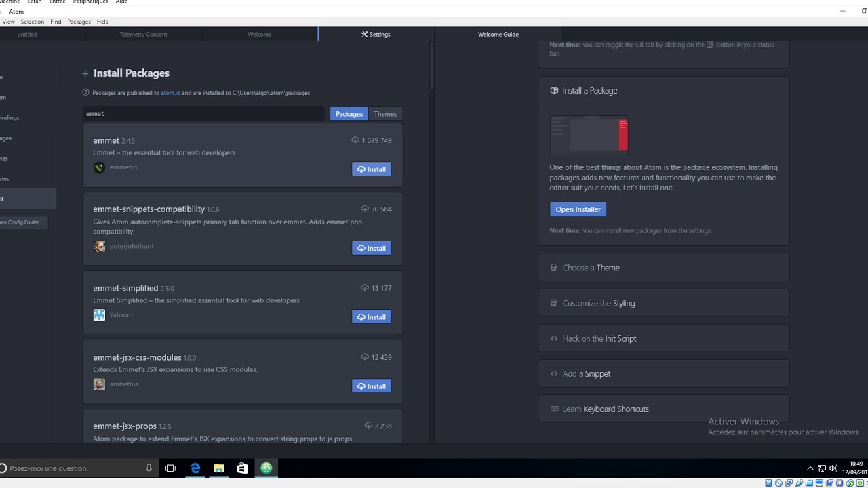
Task: Open the emmet-jsx-props package title
Action: tap(125, 426)
